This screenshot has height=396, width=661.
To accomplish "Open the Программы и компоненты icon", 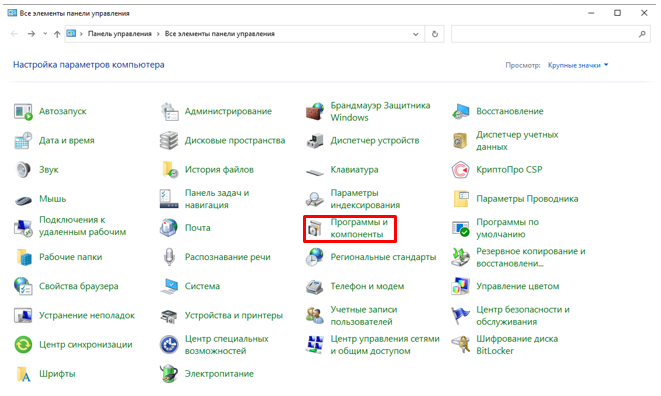I will pos(315,228).
